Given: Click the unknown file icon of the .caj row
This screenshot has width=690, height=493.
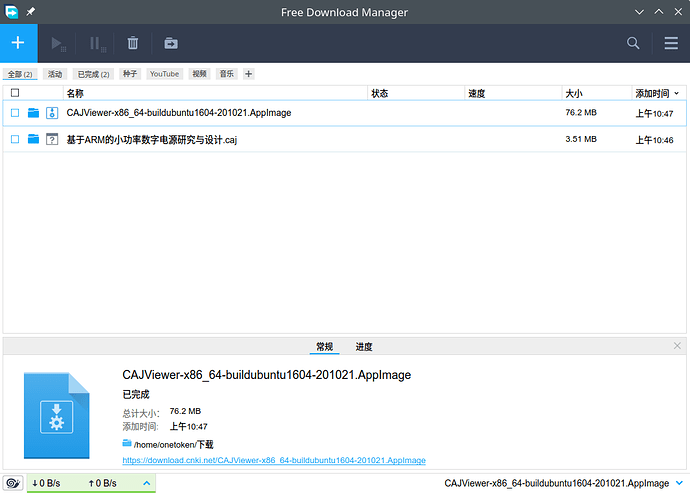Looking at the screenshot, I should click(52, 140).
